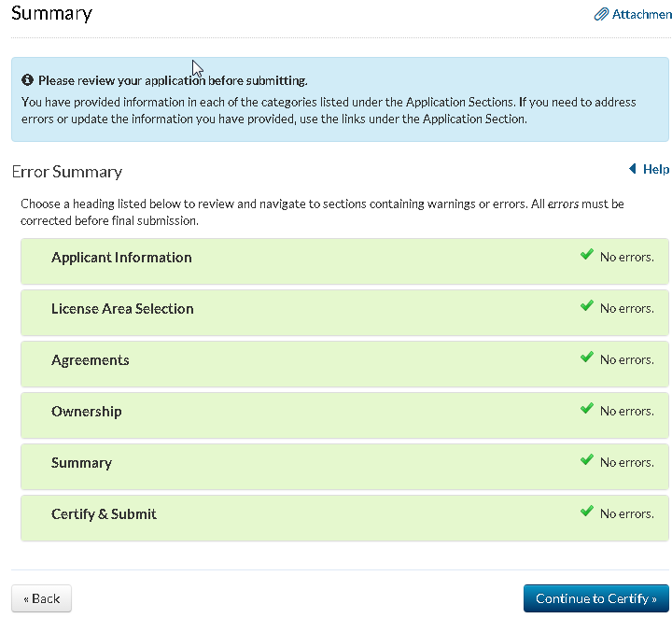672x618 pixels.
Task: Click green checkmark for Applicant Information
Action: pos(586,254)
